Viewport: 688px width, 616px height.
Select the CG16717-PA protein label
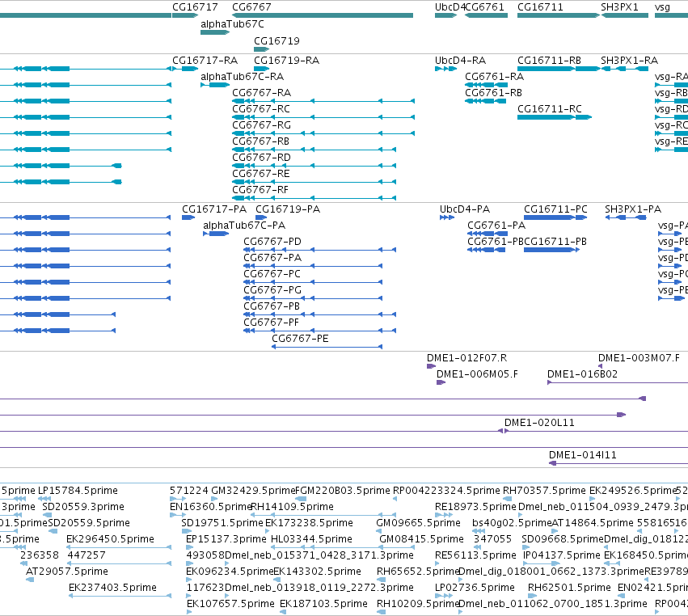coord(214,209)
